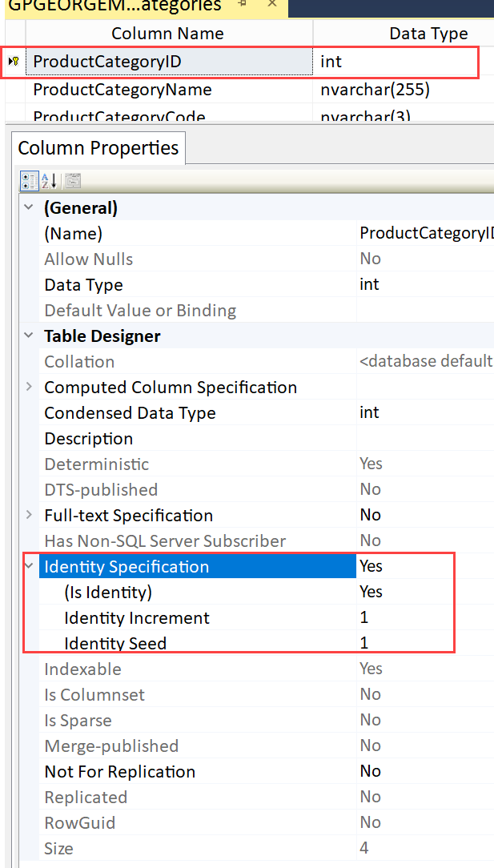Expand the Full-text Specification property
Viewport: 494px width, 868px height.
pyautogui.click(x=29, y=516)
